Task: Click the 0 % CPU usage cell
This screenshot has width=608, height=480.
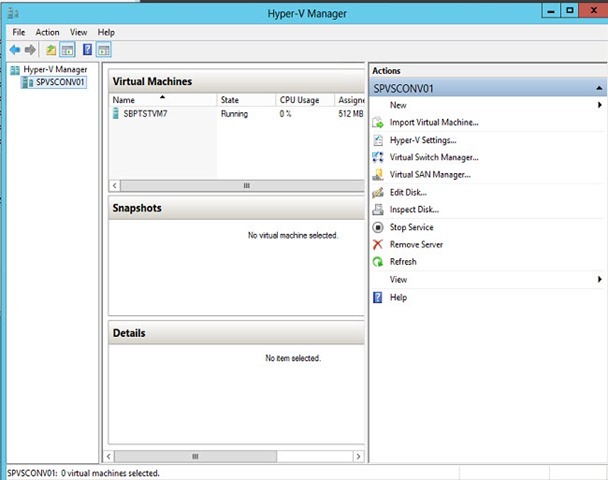Action: coord(285,114)
